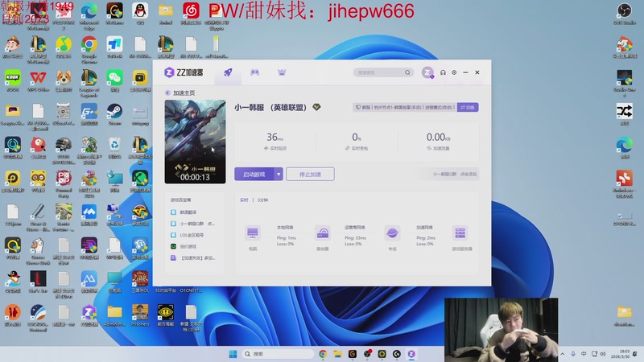Click the 游戏服务器 server icon
This screenshot has width=644, height=362.
tap(460, 233)
